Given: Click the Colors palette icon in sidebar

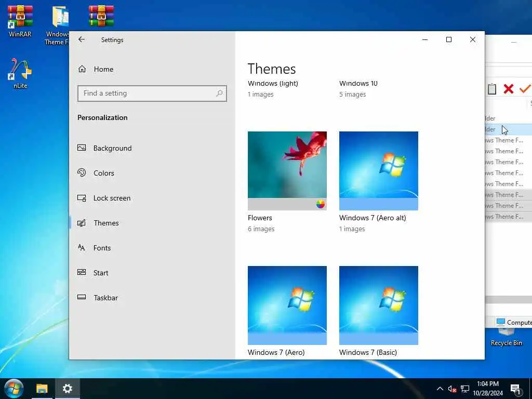Looking at the screenshot, I should click(82, 172).
